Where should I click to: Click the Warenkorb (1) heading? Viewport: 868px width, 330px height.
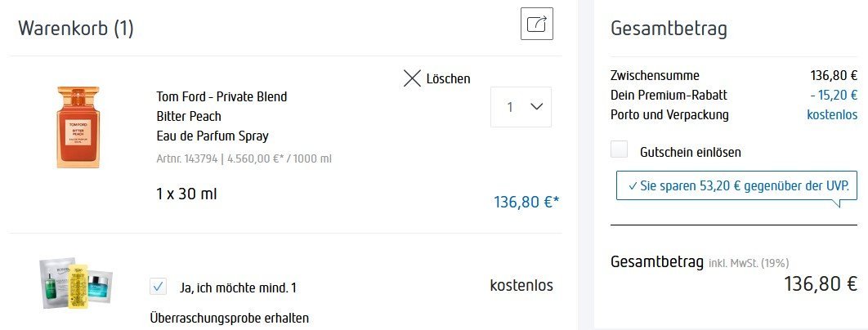[x=76, y=29]
